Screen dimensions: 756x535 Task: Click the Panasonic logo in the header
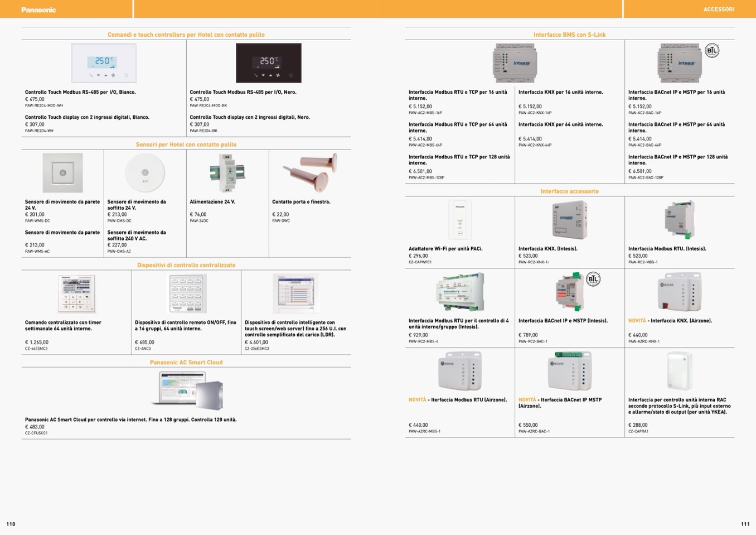coord(38,9)
